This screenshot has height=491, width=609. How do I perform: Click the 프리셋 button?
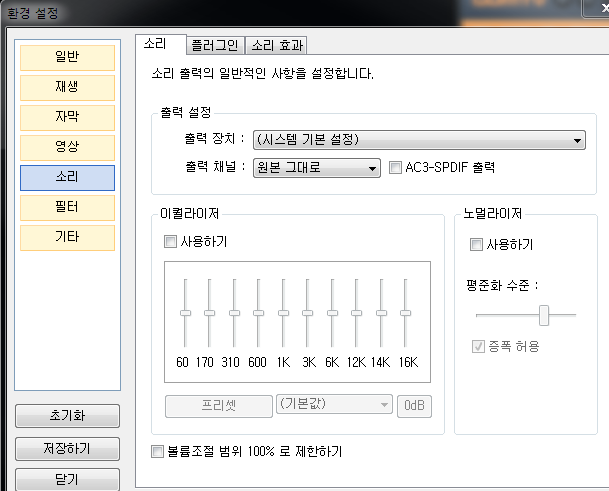pos(219,406)
